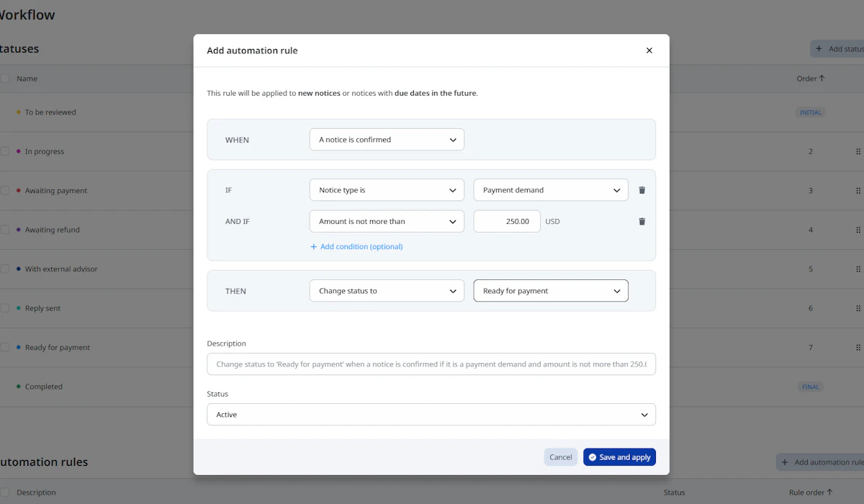Open the Notice type is condition dropdown
864x504 pixels.
pyautogui.click(x=387, y=190)
